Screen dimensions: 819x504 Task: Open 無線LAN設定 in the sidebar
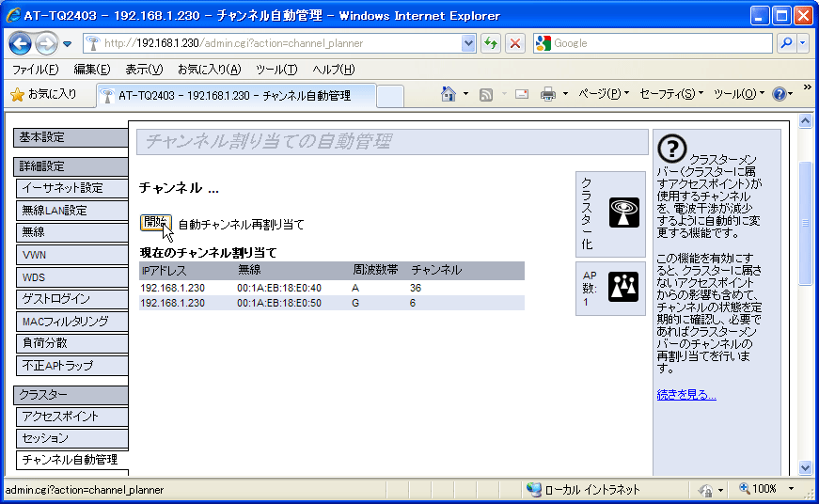(72, 211)
